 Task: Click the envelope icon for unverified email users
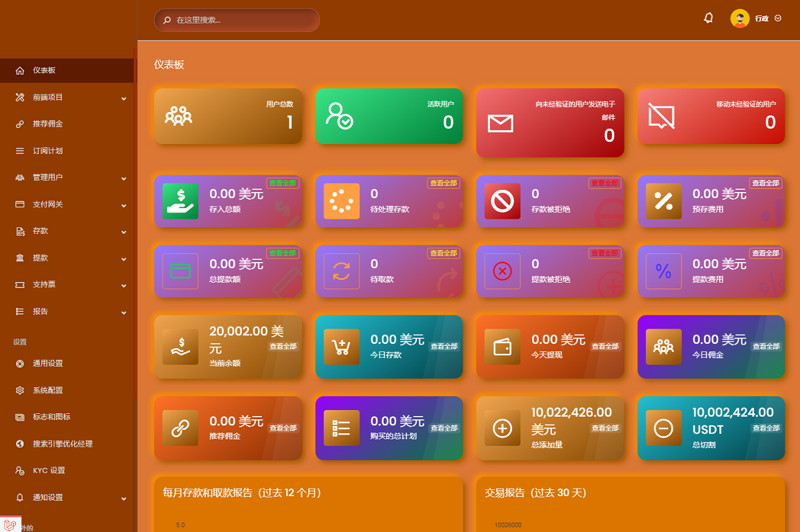point(501,123)
